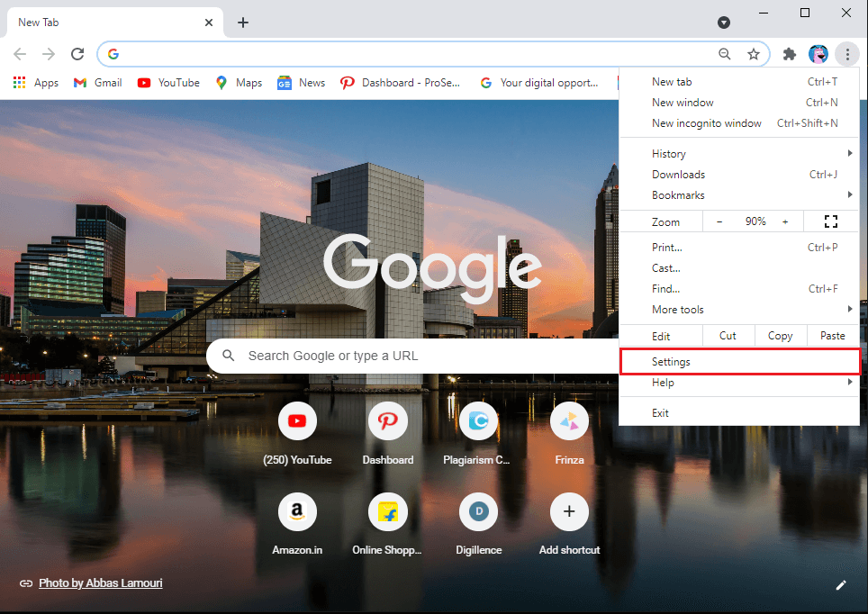868x614 pixels.
Task: Click the Paste button in Edit row
Action: pos(832,336)
